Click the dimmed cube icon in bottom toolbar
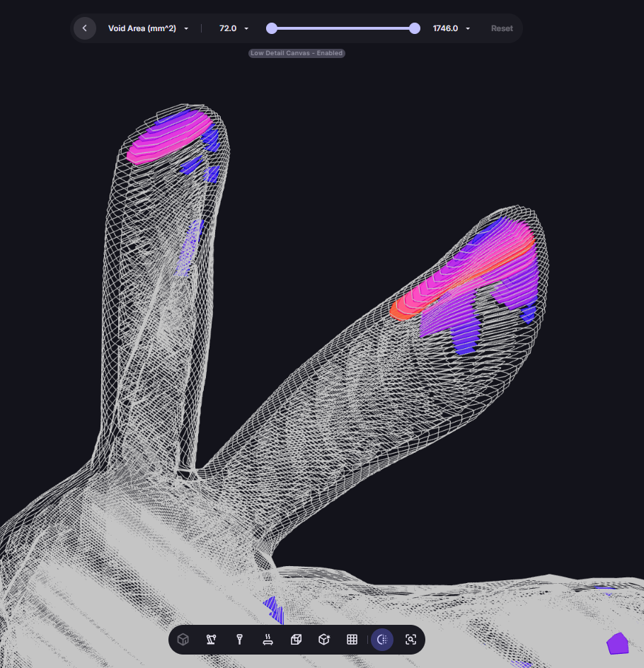644x668 pixels. [183, 640]
